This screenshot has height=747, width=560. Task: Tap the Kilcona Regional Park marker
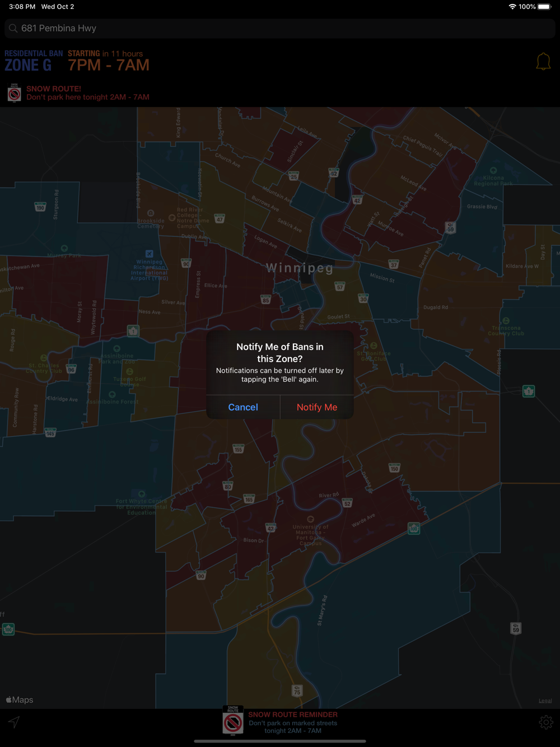pos(493,170)
